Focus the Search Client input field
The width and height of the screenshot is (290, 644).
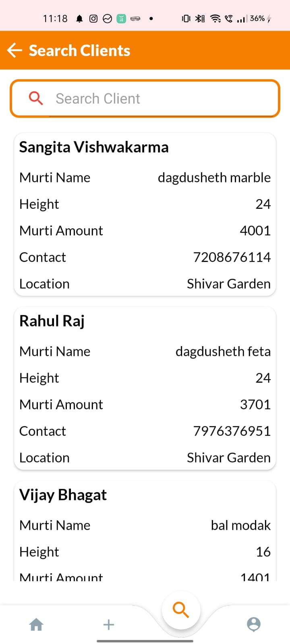click(161, 99)
